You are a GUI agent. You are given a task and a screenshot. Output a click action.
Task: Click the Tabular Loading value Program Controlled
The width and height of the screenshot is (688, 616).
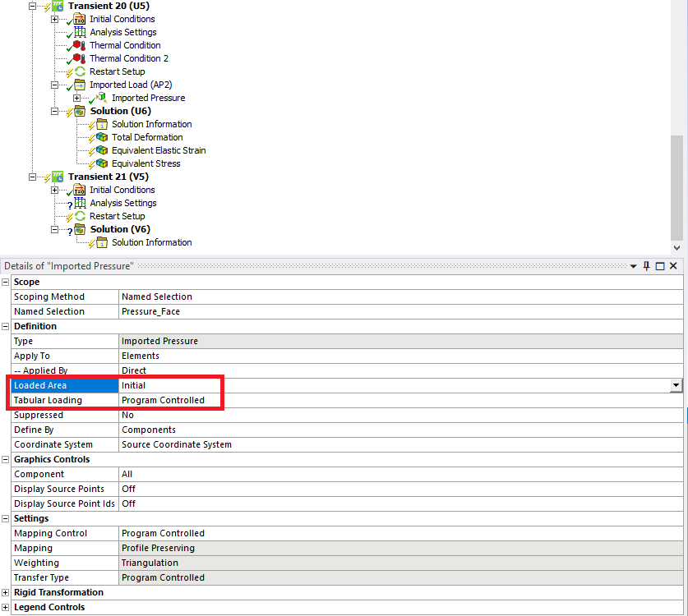click(x=400, y=400)
